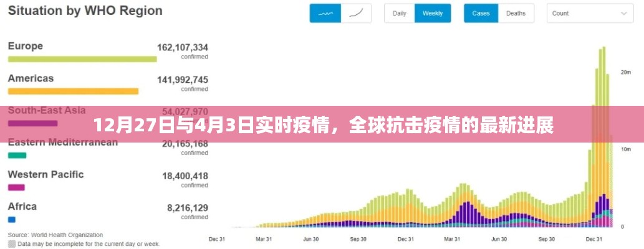Image resolution: width=644 pixels, height=249 pixels.
Task: Click the Africa blue swatch
Action: tap(11, 220)
